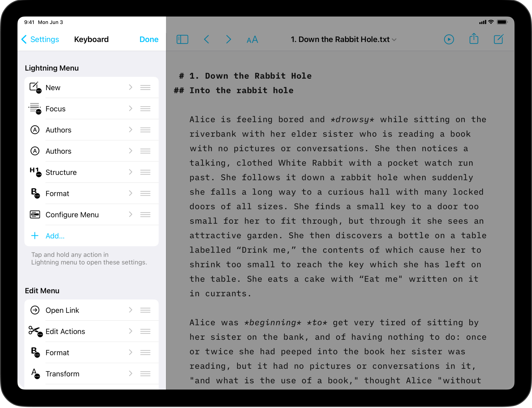Open the Edit Actions scissors item
532x408 pixels.
click(65, 331)
